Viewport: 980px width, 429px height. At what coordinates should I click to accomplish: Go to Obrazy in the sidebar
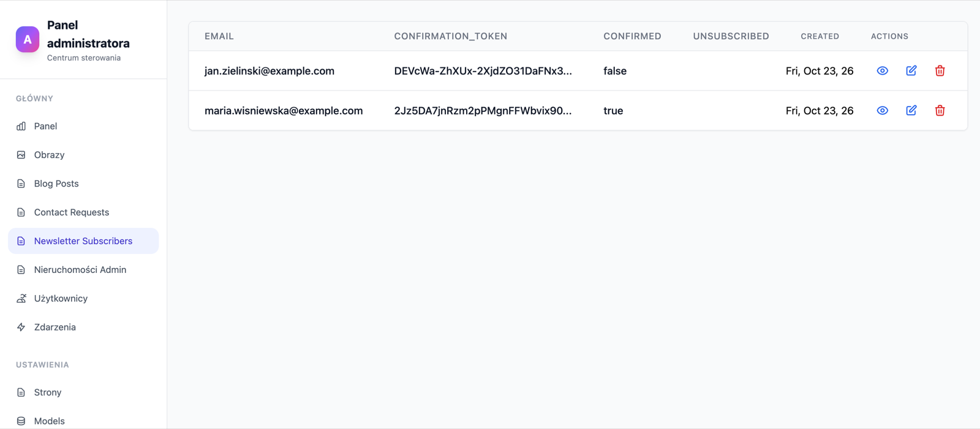tap(83, 155)
